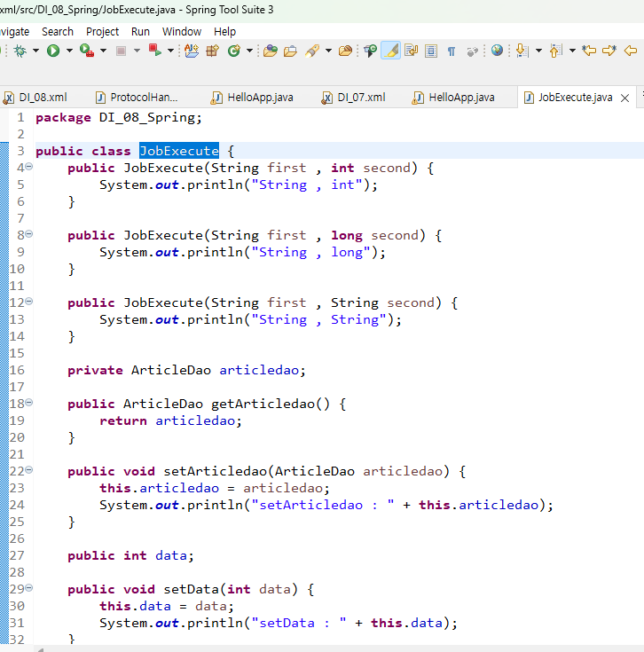Open Previous Annotation dropdown arrow
644x652 pixels.
tap(572, 51)
